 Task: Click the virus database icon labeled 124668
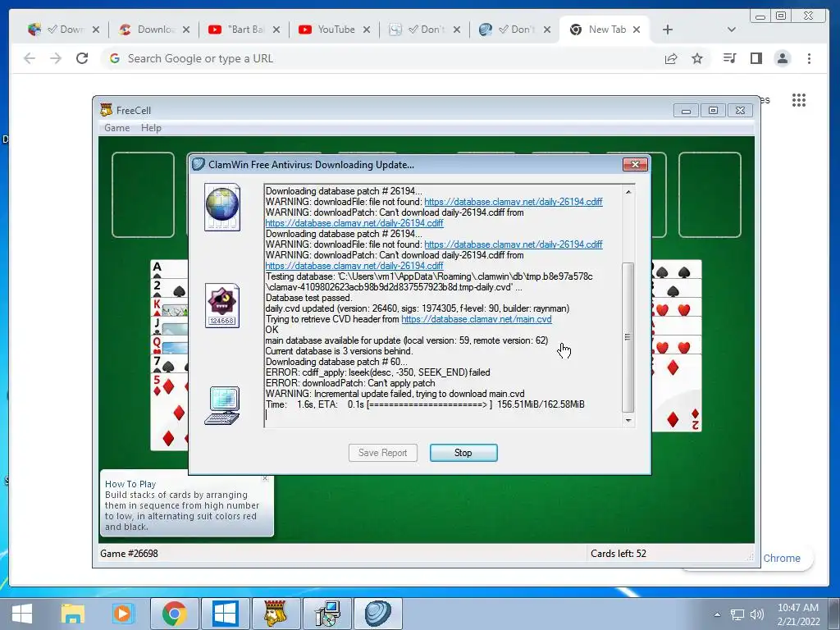coord(221,305)
